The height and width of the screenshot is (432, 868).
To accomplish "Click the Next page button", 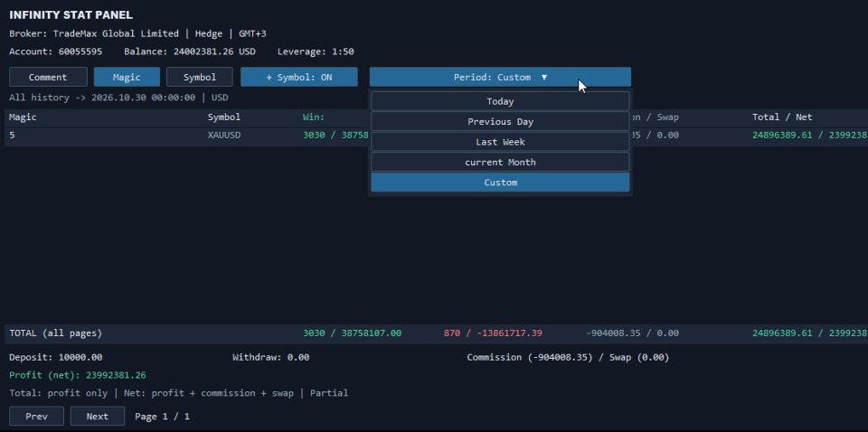I will [98, 416].
